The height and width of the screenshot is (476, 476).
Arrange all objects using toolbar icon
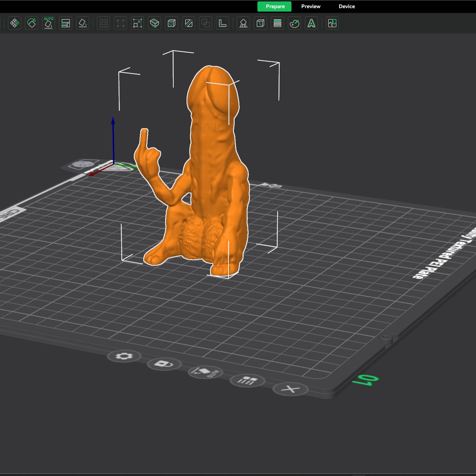pos(66,23)
